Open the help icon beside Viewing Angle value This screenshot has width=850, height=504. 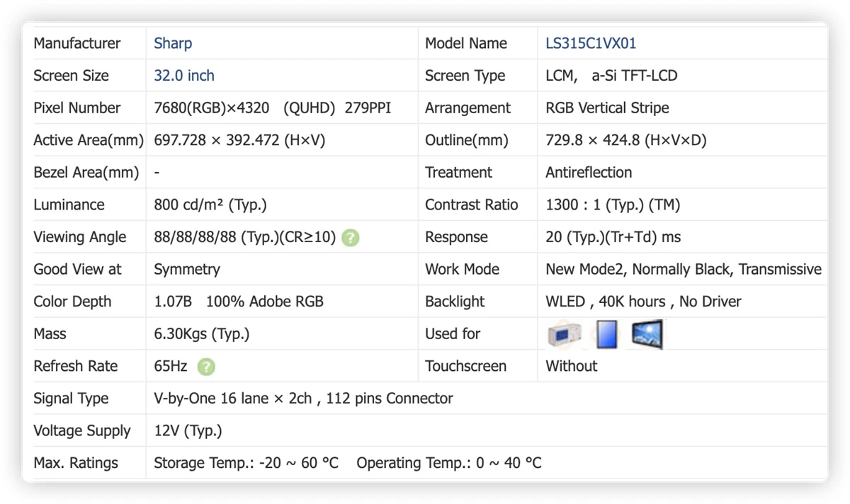(350, 238)
